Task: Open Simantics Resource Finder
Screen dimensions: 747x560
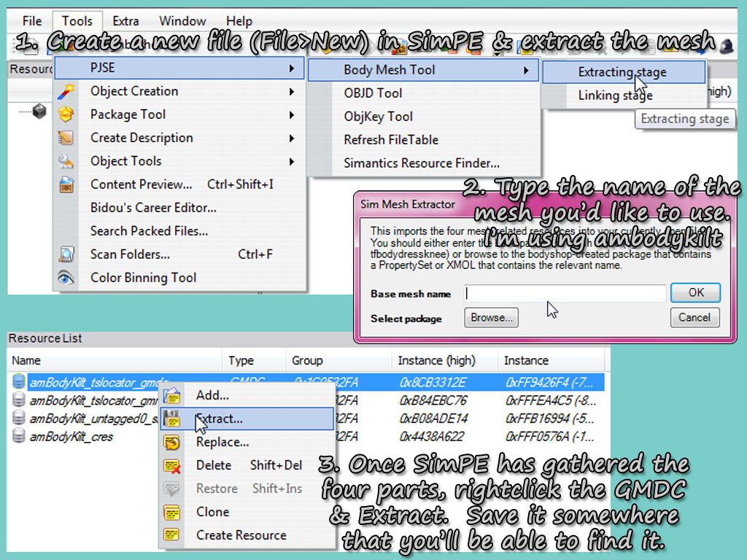Action: coord(424,163)
